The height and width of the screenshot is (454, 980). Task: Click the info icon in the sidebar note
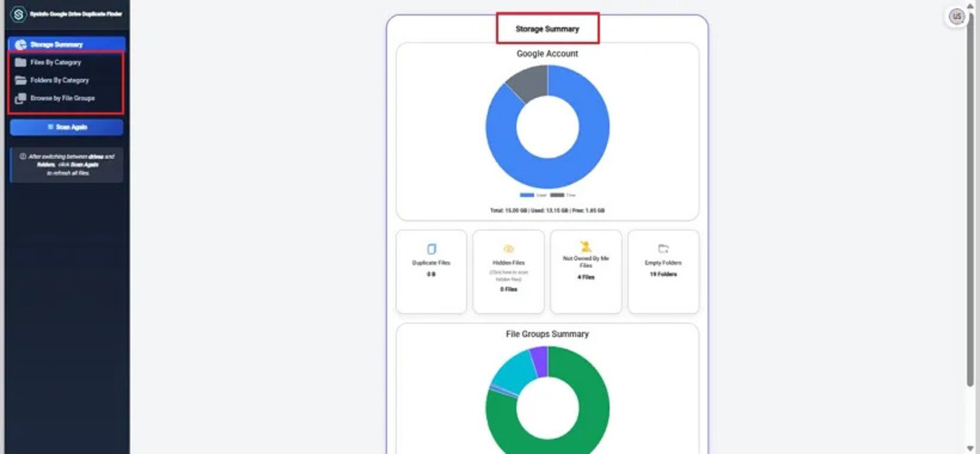pos(23,157)
